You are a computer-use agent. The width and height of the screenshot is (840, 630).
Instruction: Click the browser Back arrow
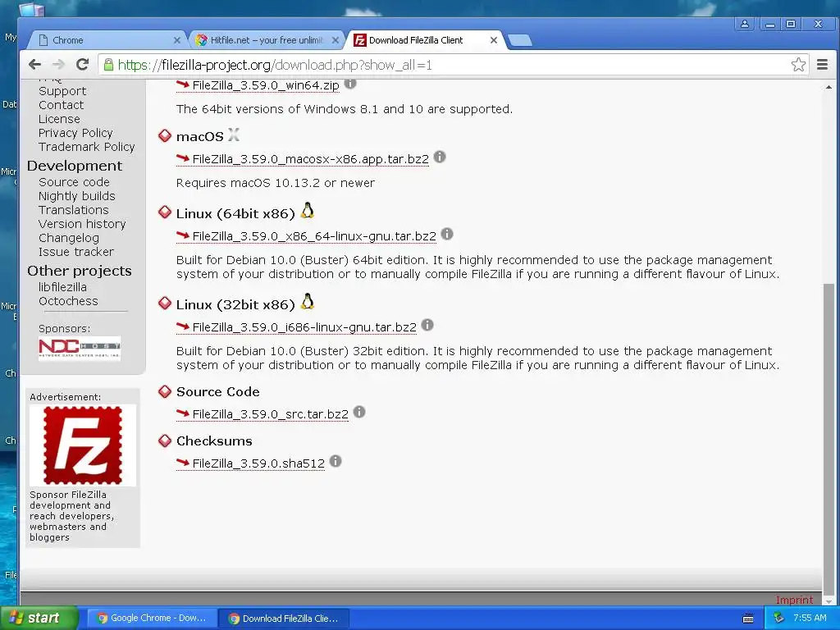(x=34, y=65)
